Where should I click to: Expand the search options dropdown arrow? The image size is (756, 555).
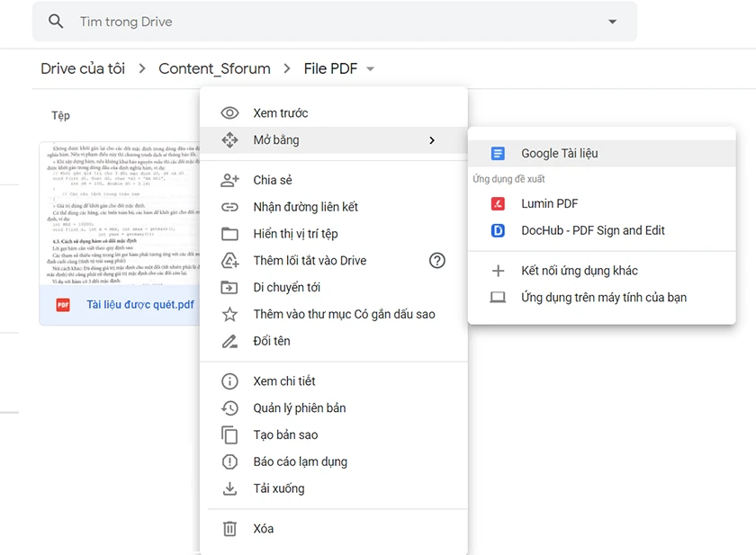(612, 22)
